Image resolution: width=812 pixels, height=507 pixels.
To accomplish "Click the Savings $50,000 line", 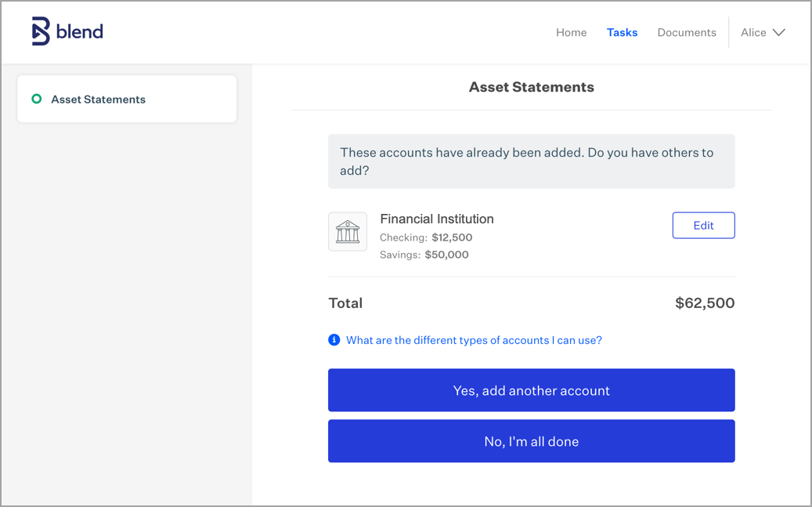I will tap(424, 255).
